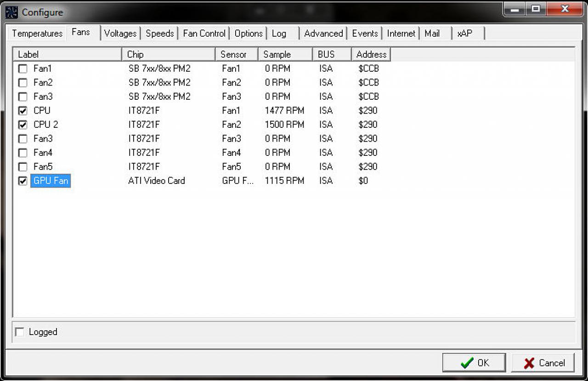The height and width of the screenshot is (381, 588).
Task: Open the xAP tab
Action: point(465,33)
